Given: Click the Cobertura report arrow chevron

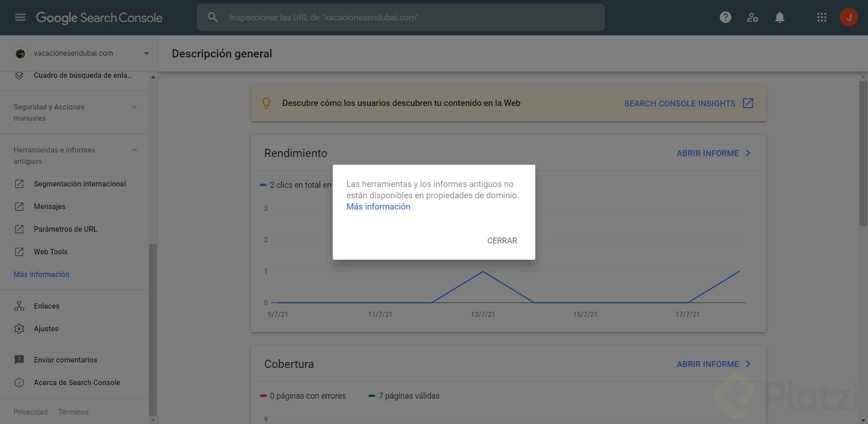Looking at the screenshot, I should click(748, 364).
